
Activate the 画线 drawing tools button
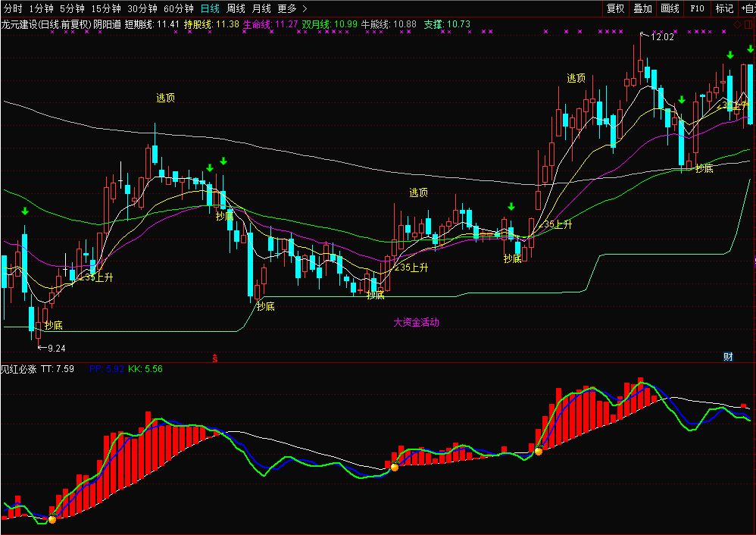tap(670, 8)
